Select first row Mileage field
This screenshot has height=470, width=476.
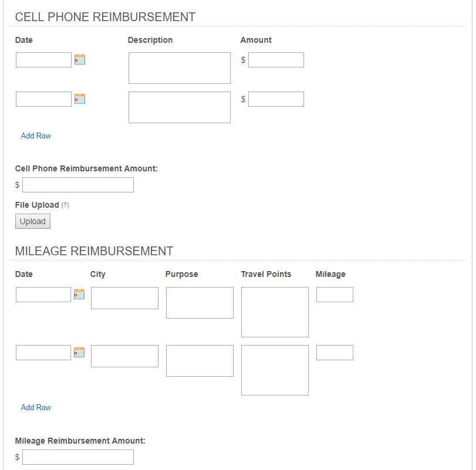335,295
